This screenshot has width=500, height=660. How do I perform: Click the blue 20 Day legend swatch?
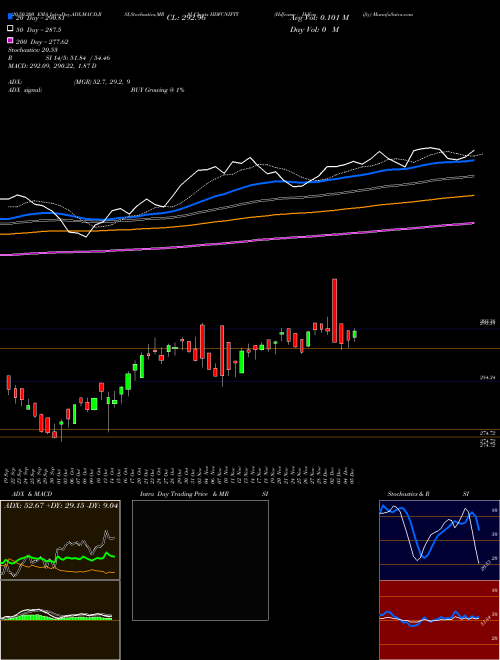(x=10, y=17)
